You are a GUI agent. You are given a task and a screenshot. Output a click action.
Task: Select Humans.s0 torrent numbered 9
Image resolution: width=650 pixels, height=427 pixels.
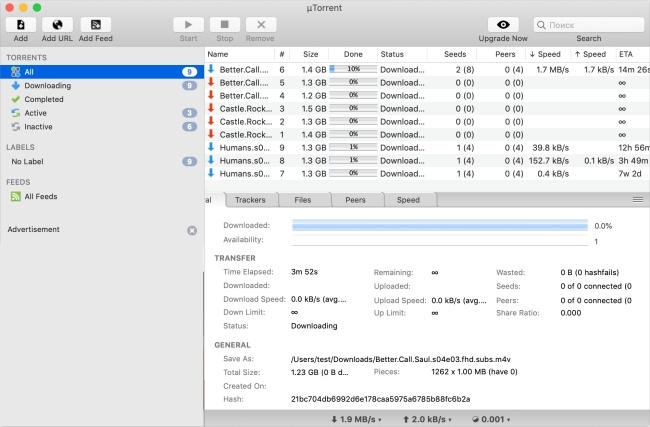427,148
